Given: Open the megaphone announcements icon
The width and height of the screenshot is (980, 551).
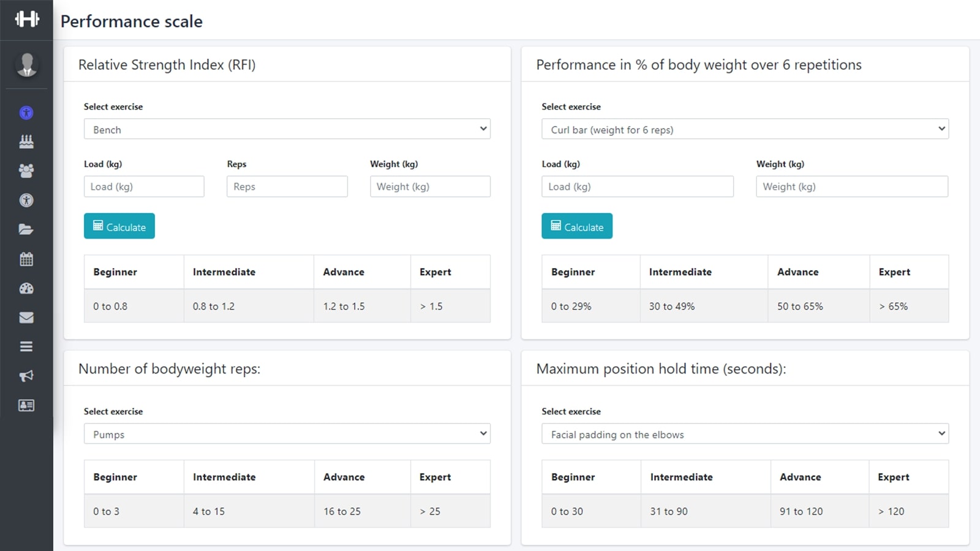Looking at the screenshot, I should tap(26, 376).
